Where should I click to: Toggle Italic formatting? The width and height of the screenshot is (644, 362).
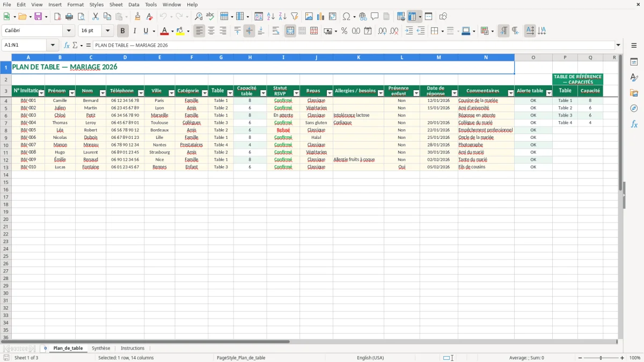tap(134, 31)
